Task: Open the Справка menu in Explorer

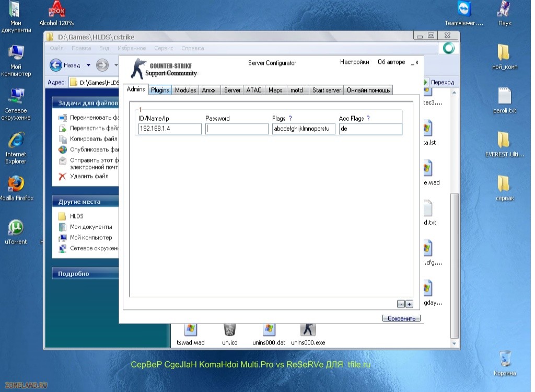Action: [x=192, y=48]
